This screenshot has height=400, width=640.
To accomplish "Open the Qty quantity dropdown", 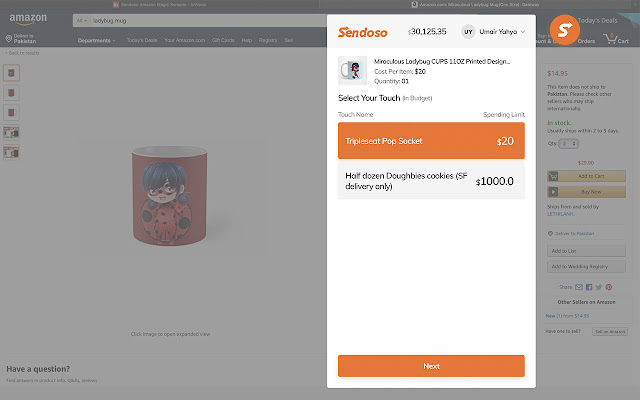I will click(x=574, y=144).
